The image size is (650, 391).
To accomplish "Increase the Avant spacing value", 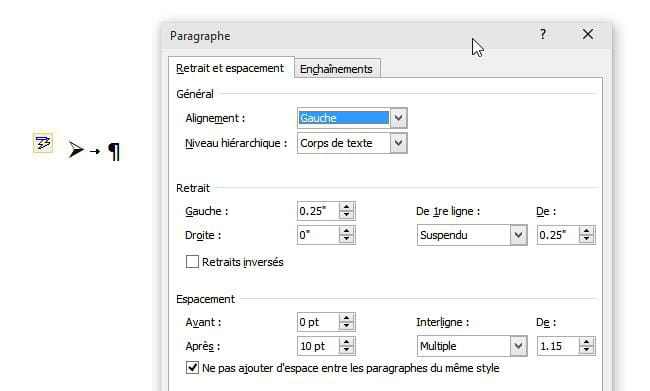I will coord(347,318).
